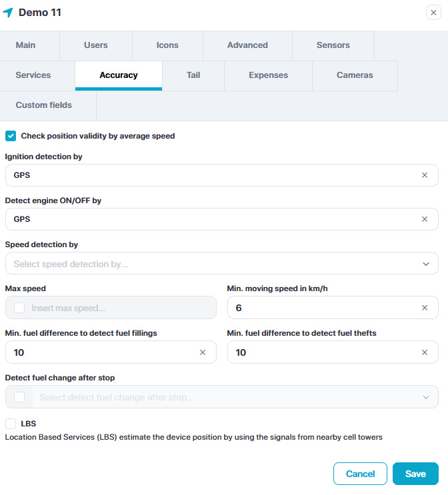
Task: Enable the Max speed checkbox
Action: 19,308
